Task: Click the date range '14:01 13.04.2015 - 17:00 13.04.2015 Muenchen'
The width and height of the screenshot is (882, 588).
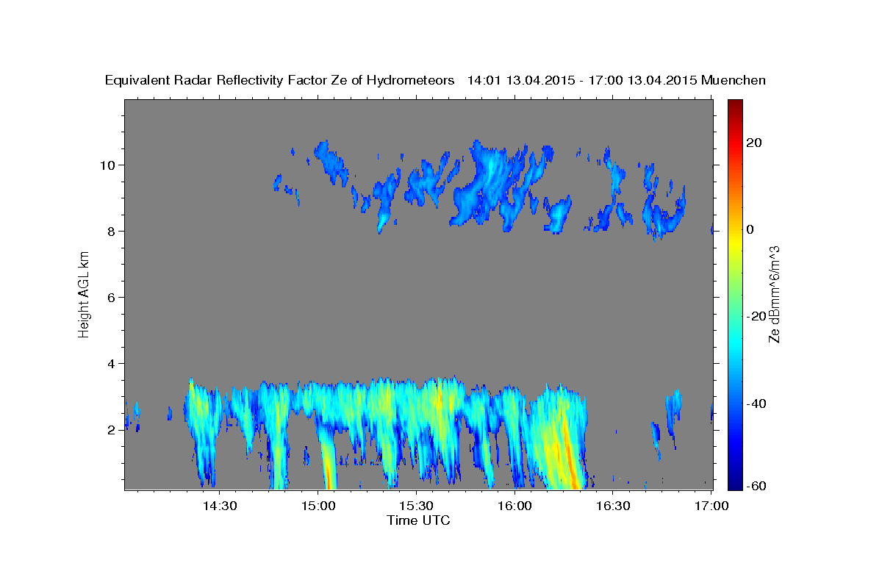Action: coord(617,80)
